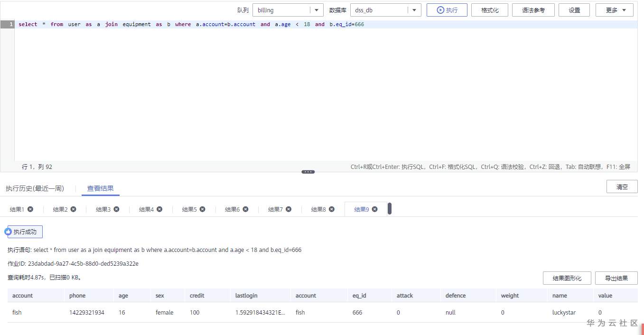
Task: Click the scrollbar beside the result tabs
Action: point(390,209)
